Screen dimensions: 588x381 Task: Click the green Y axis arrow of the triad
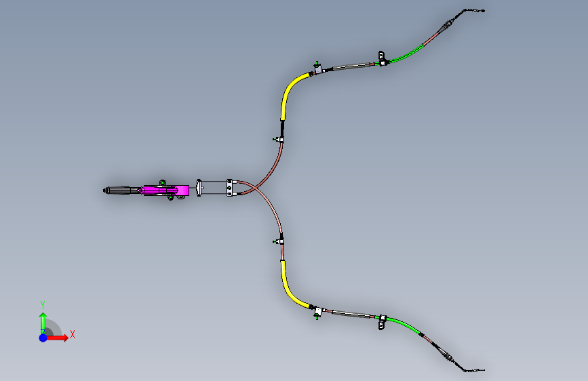pos(43,323)
